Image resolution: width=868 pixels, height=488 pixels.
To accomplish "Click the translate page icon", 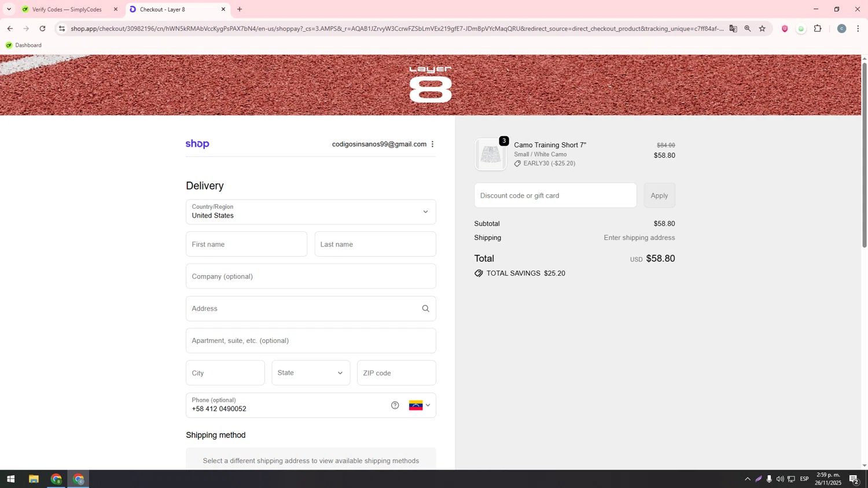I will coord(733,28).
